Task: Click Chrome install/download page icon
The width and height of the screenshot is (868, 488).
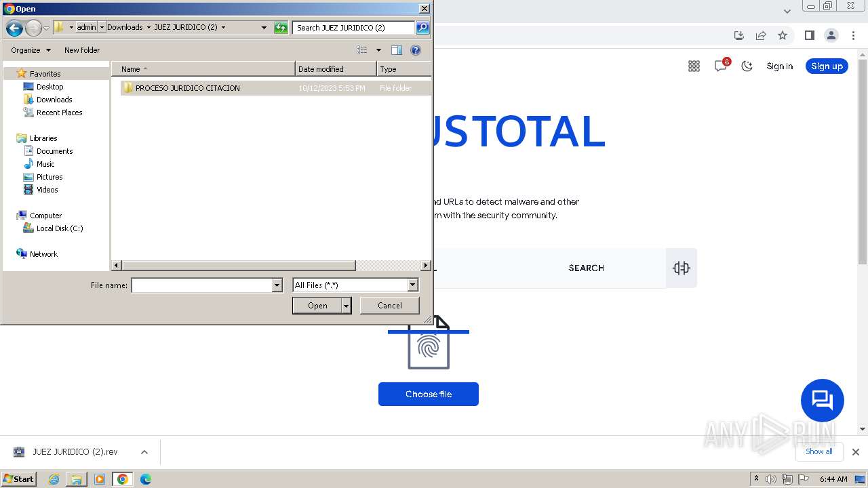Action: [x=739, y=35]
